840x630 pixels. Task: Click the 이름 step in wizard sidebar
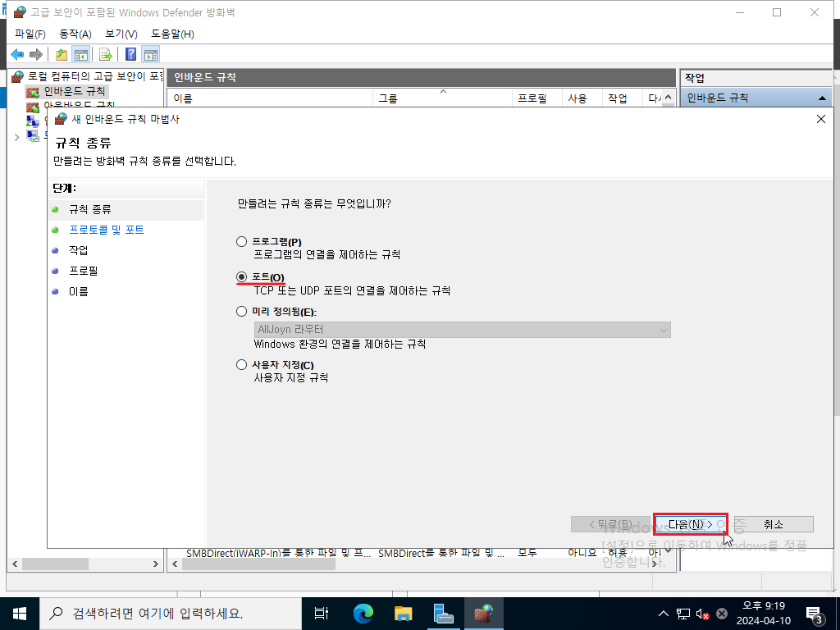(x=78, y=291)
